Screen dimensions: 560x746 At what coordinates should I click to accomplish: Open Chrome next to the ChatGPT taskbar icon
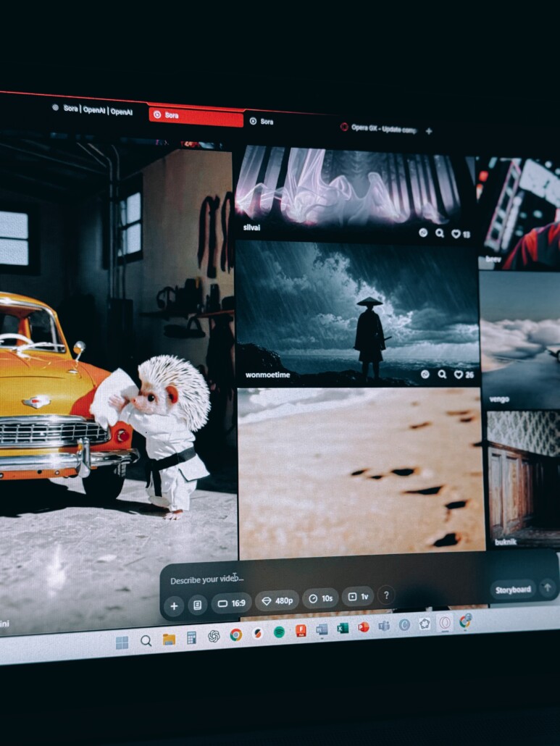coord(235,634)
